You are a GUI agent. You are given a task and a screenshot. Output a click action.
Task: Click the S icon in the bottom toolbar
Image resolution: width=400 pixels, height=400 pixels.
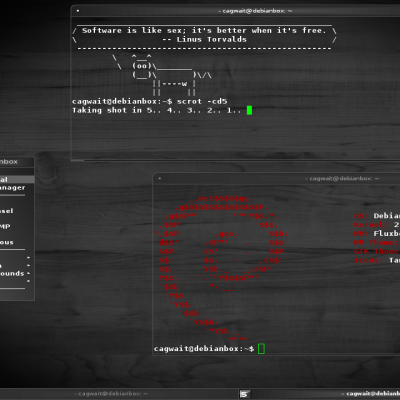click(x=245, y=394)
